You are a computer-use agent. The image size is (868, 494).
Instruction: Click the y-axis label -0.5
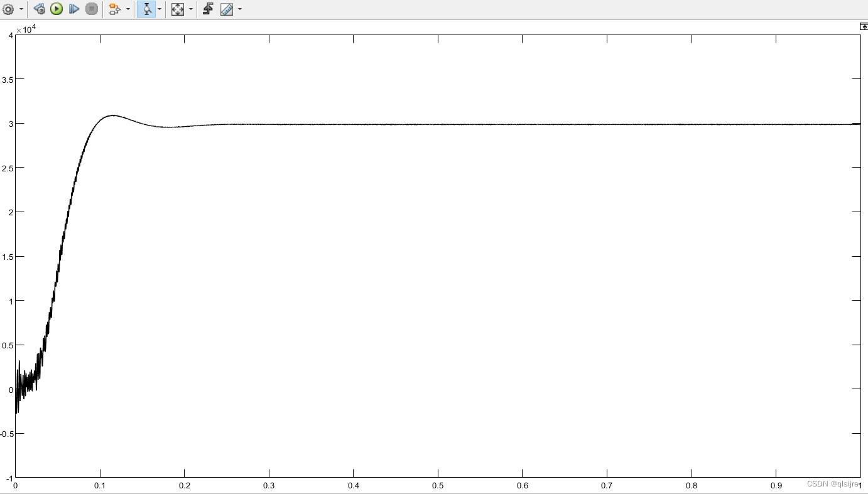coord(6,434)
